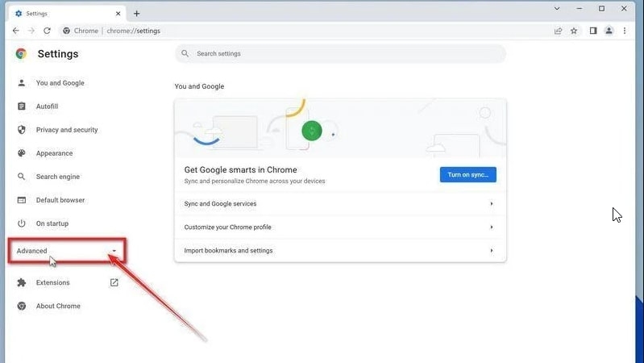
Task: Click the Chrome logo beside Settings title
Action: pyautogui.click(x=21, y=53)
